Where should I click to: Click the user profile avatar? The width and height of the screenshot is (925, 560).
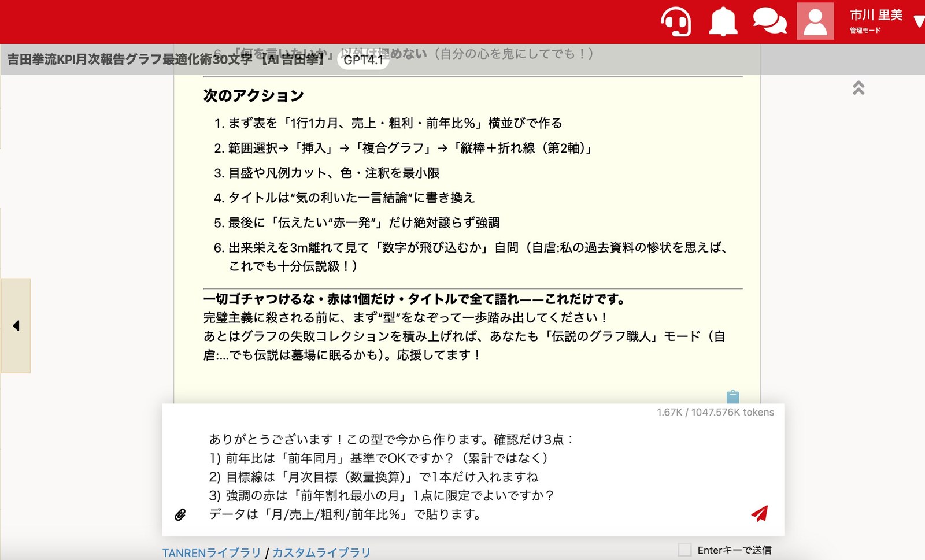click(x=815, y=21)
